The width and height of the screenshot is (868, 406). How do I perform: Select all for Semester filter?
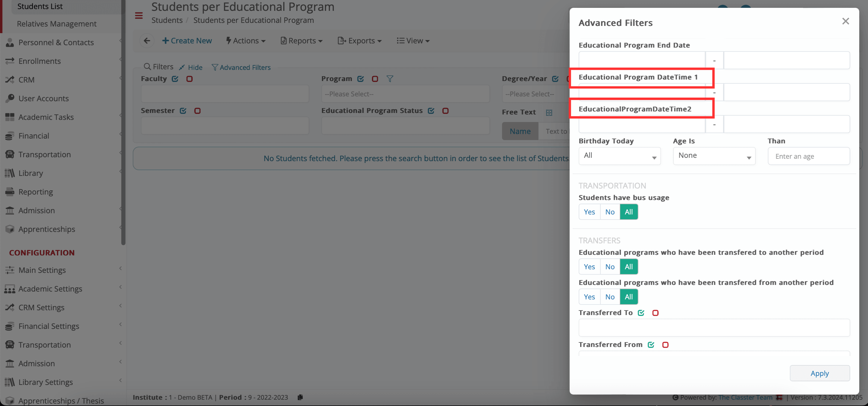(183, 111)
